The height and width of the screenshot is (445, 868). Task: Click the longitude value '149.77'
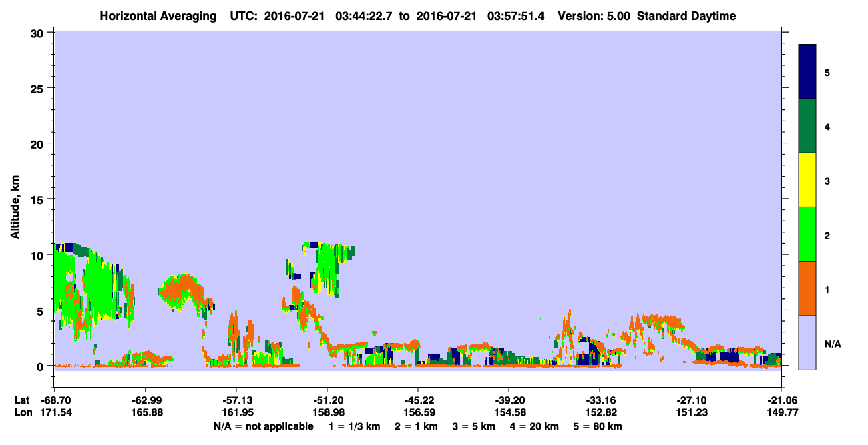click(781, 413)
